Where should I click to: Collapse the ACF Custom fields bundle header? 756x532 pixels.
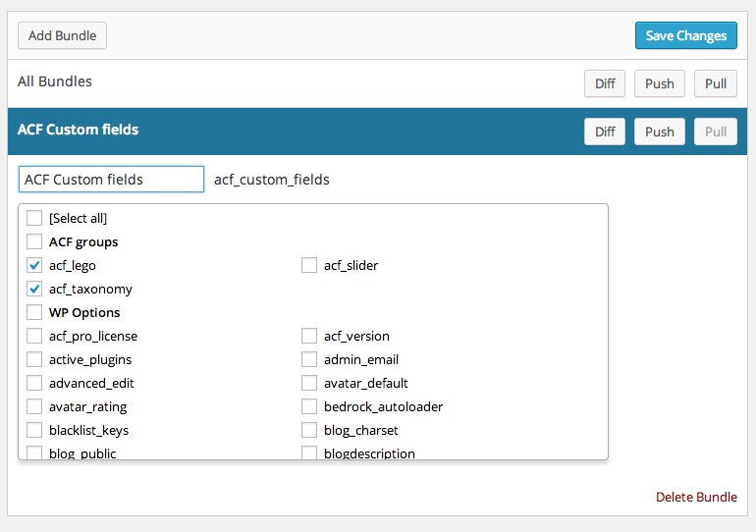coord(79,130)
